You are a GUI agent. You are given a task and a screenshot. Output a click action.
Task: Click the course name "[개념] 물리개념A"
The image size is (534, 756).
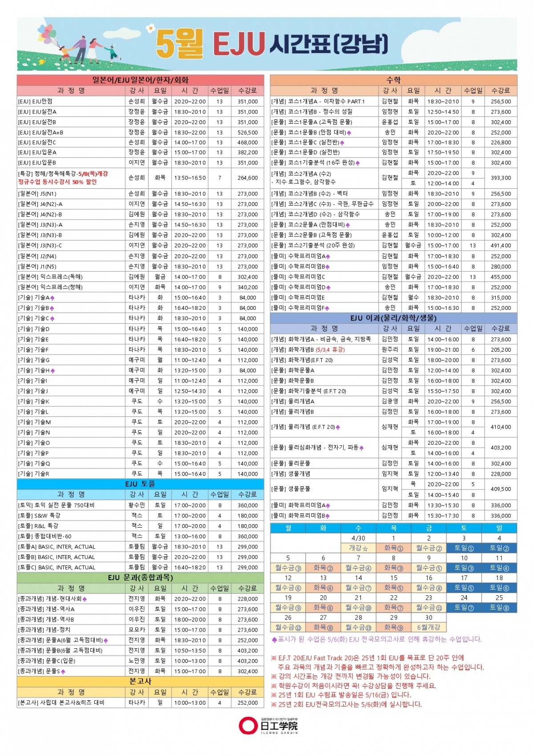(x=293, y=401)
